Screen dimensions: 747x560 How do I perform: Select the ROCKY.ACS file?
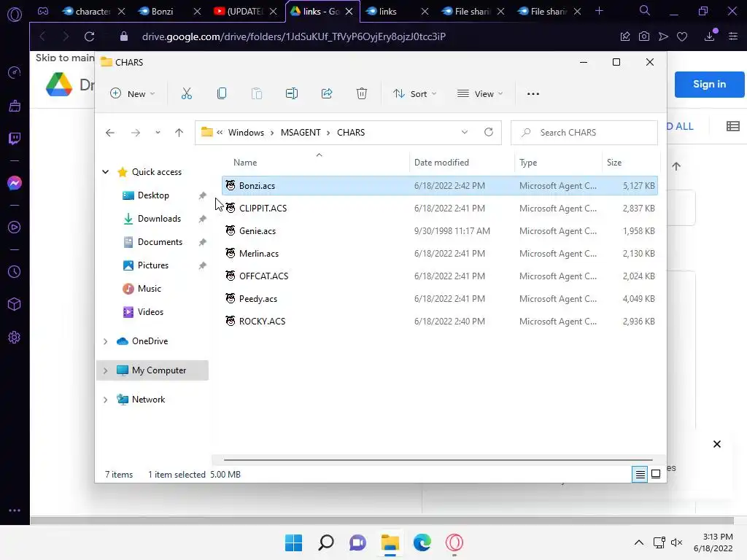click(x=439, y=322)
